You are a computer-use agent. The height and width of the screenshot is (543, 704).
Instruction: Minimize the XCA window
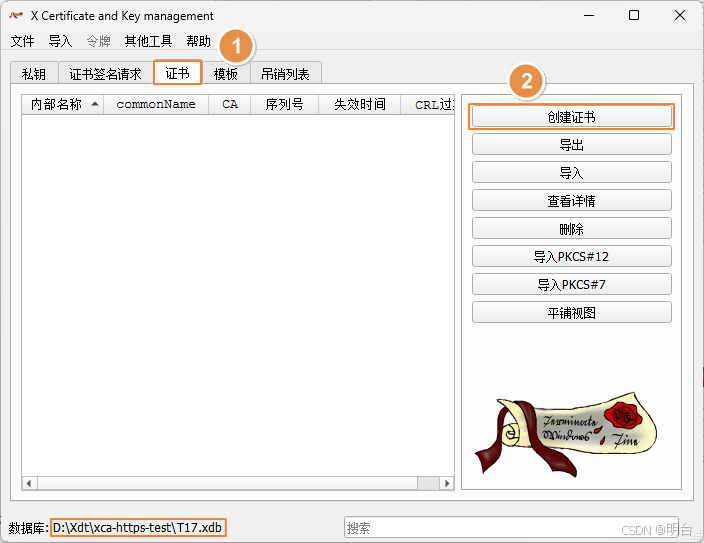point(589,15)
